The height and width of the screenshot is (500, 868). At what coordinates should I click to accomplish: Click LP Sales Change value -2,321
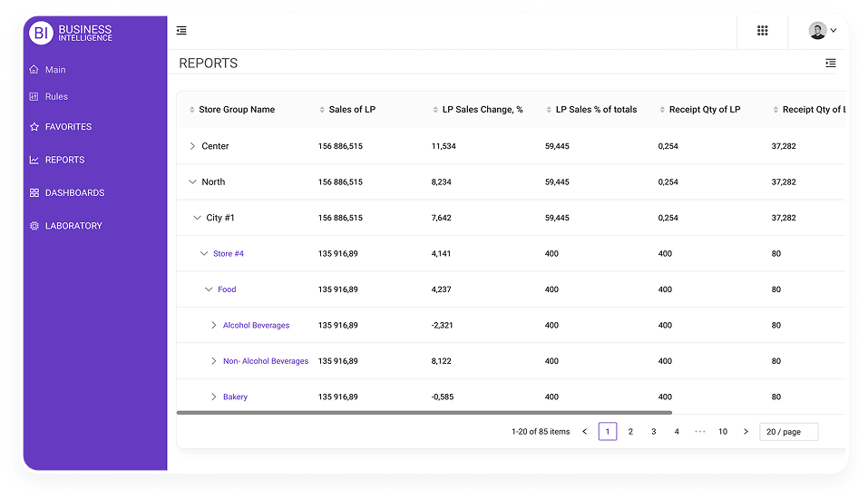click(x=442, y=326)
